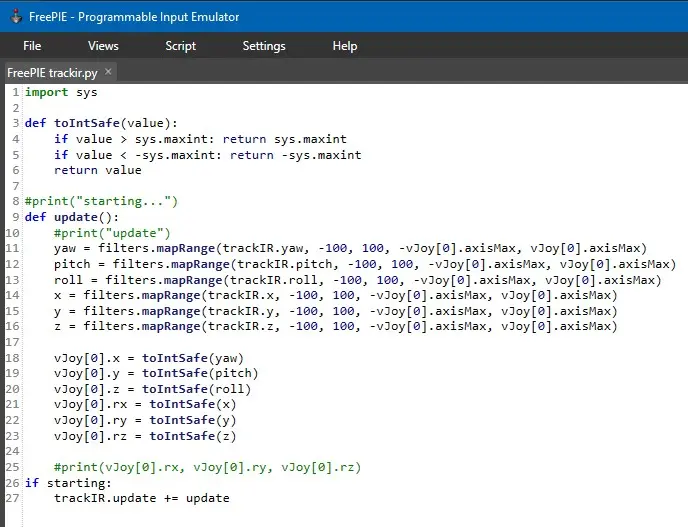Click 'trackIR.update += update' line
Image resolution: width=688 pixels, height=527 pixels.
coord(141,498)
